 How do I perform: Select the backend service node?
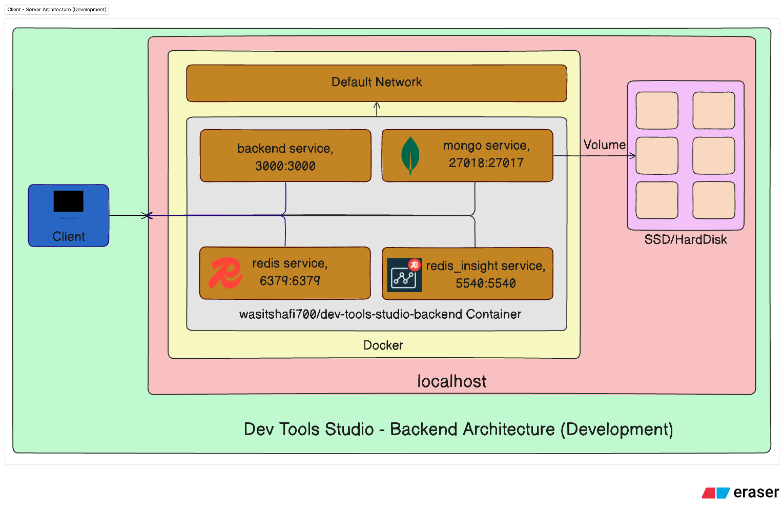coord(285,155)
